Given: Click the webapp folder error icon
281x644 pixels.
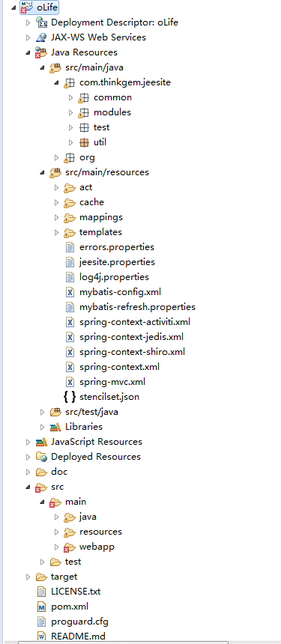Looking at the screenshot, I should click(x=70, y=547).
